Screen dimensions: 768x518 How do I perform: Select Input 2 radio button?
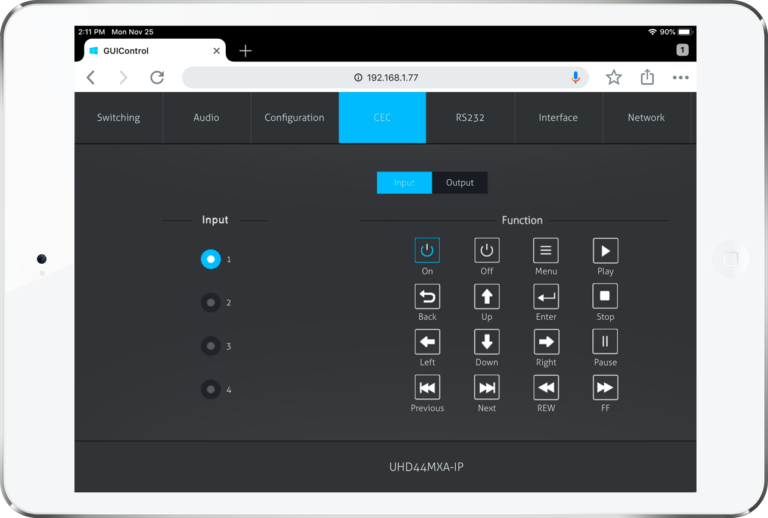pos(211,303)
